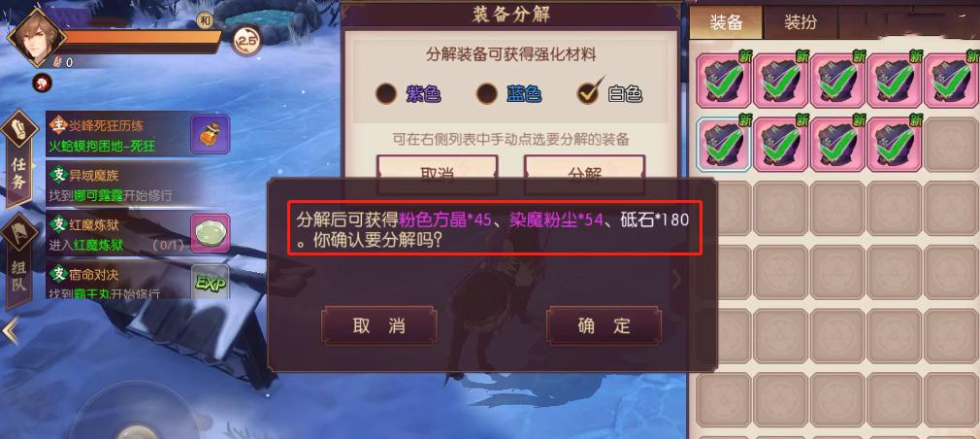Collapse the quest panel with the double-chevron arrow
The image size is (980, 439).
(11, 331)
